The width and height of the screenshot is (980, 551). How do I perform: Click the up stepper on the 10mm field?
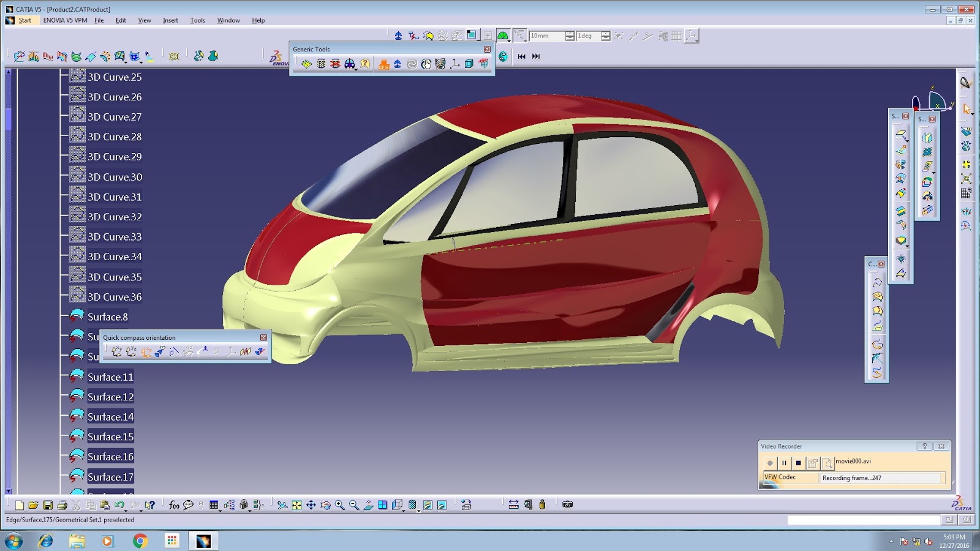[x=570, y=33]
